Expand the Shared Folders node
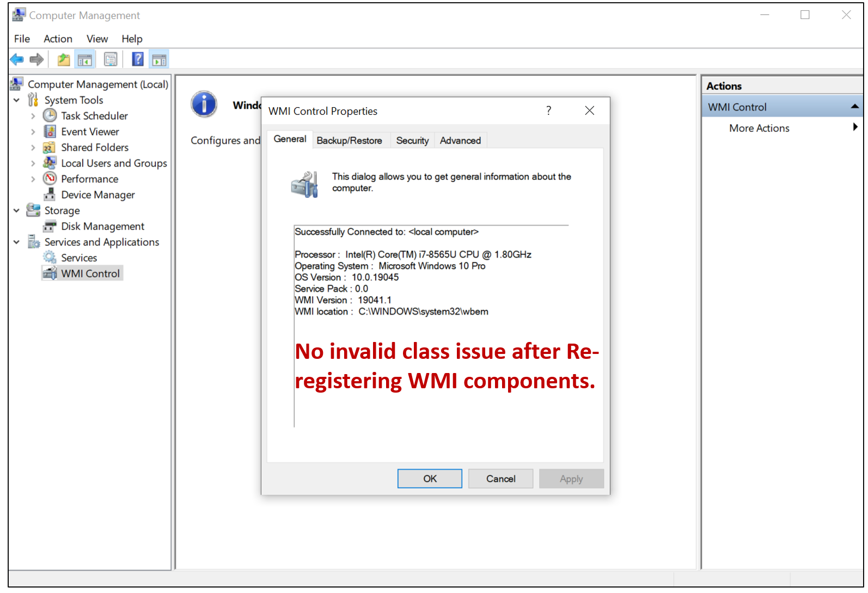This screenshot has width=868, height=593. coord(33,148)
